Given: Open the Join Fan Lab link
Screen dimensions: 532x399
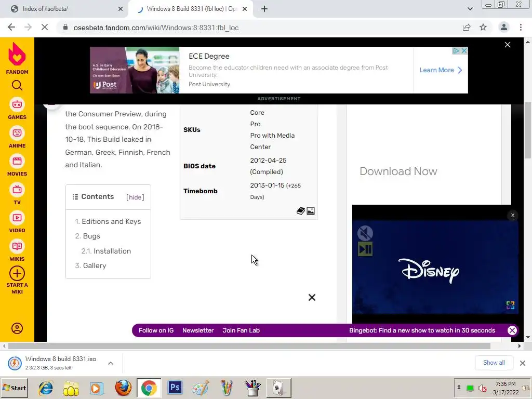Looking at the screenshot, I should 241,330.
